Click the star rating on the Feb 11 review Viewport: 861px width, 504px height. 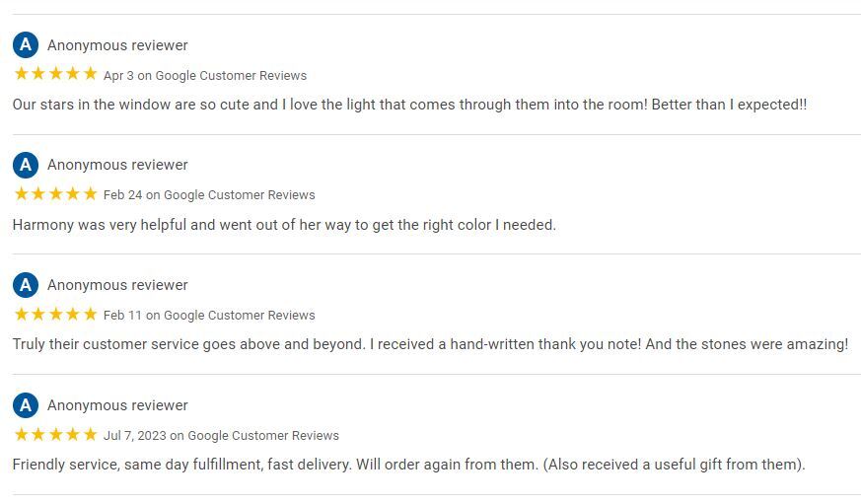(55, 314)
